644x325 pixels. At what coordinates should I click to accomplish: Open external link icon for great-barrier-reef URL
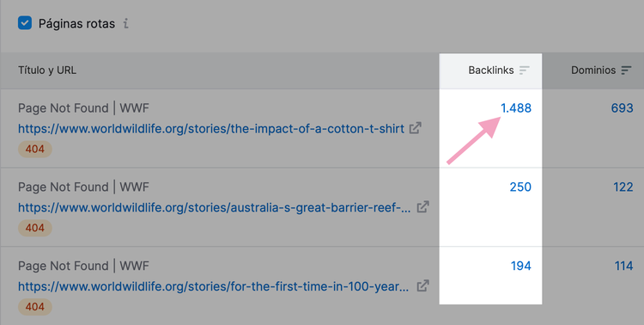(423, 207)
